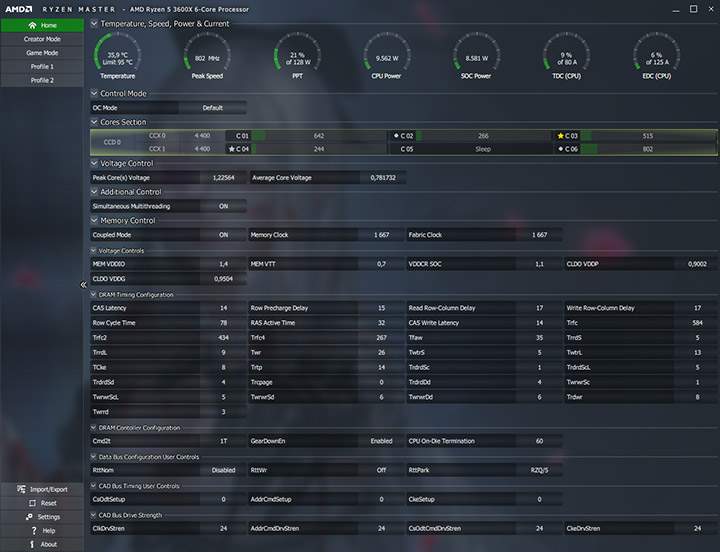Click the Settings wrench icon
The image size is (720, 552).
29,517
